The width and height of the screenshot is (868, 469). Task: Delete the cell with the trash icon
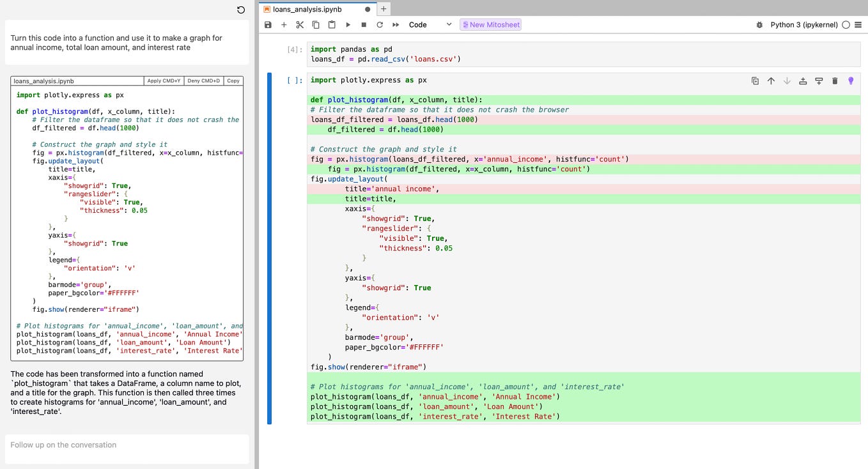point(835,81)
